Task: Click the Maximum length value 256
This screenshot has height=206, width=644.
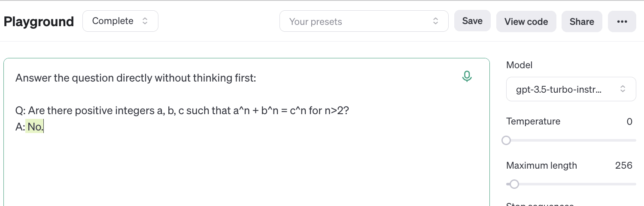Action: (x=623, y=165)
